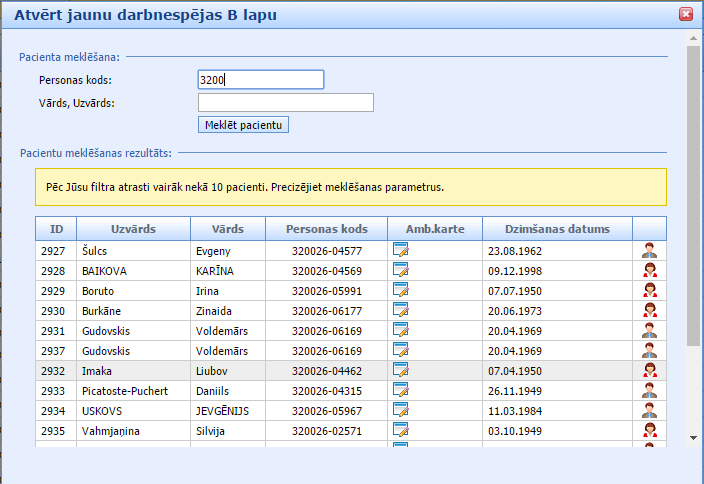Click the Amb.karte icon for Boruto Irina
Image resolution: width=704 pixels, height=484 pixels.
coord(400,290)
